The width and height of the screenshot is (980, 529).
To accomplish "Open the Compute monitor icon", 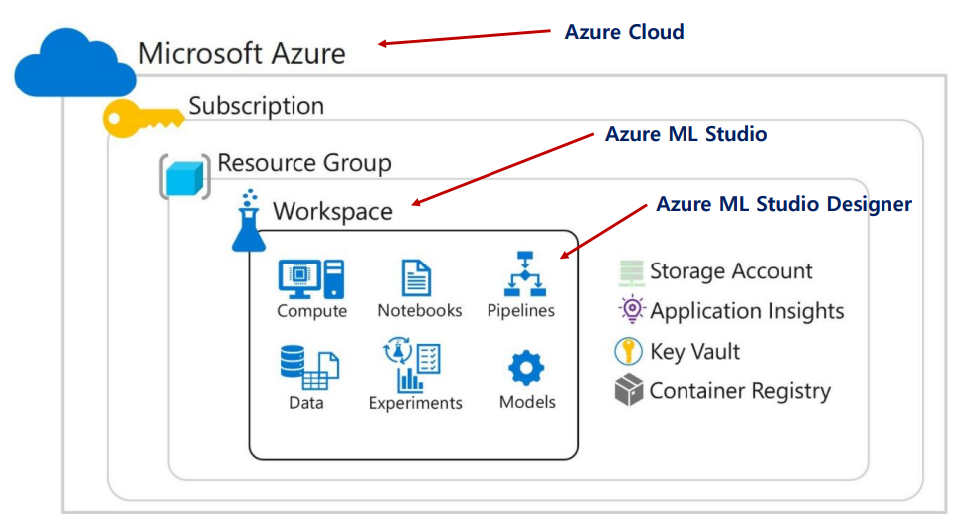I will click(x=311, y=278).
